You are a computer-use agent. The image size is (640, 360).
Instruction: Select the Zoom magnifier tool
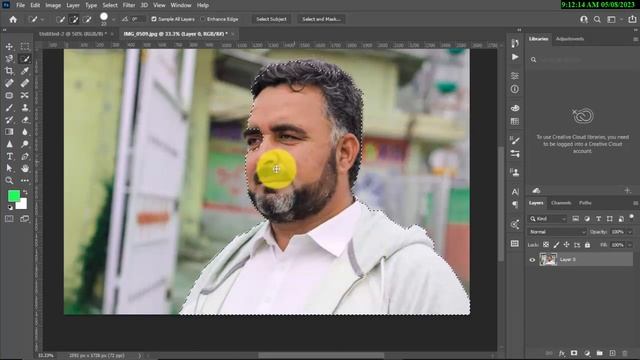[x=9, y=180]
